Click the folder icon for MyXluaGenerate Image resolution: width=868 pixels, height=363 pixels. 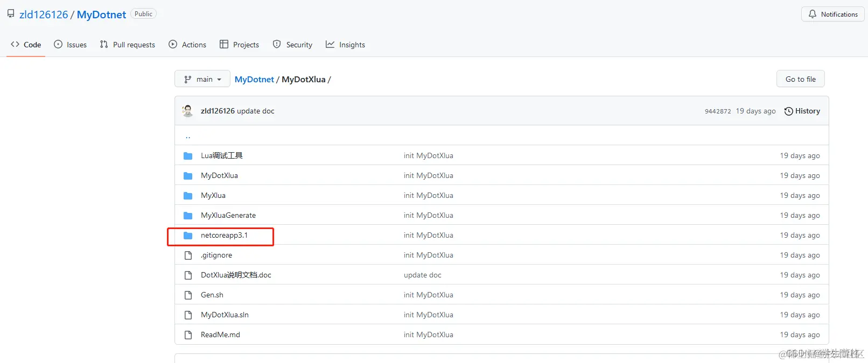pos(188,216)
